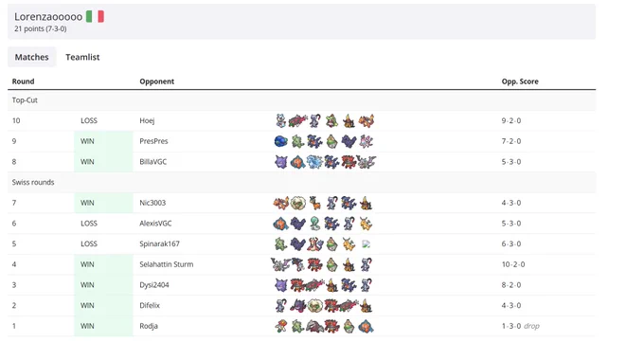The height and width of the screenshot is (342, 644).
Task: Click Yveltal, second icon in Hoej's team
Action: coord(297,120)
